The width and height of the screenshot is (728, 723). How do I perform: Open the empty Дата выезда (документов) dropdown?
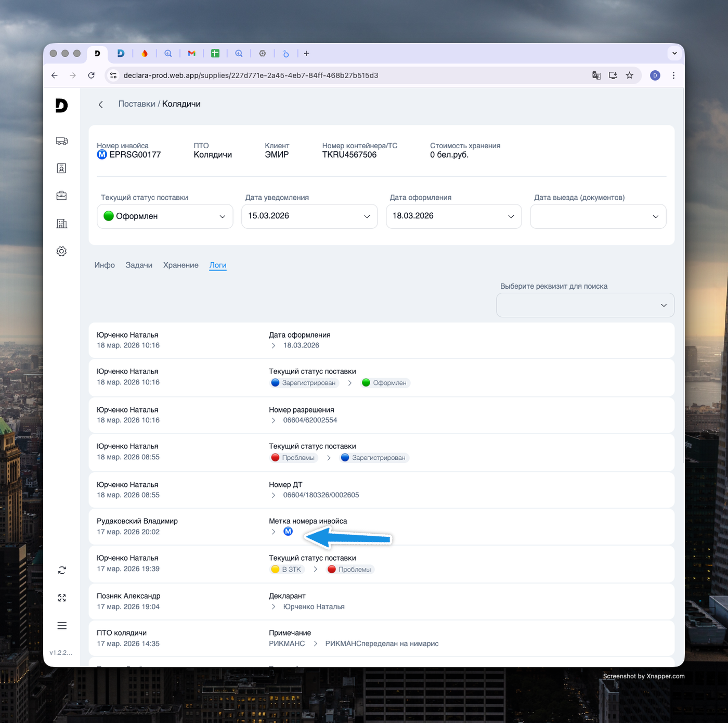598,216
